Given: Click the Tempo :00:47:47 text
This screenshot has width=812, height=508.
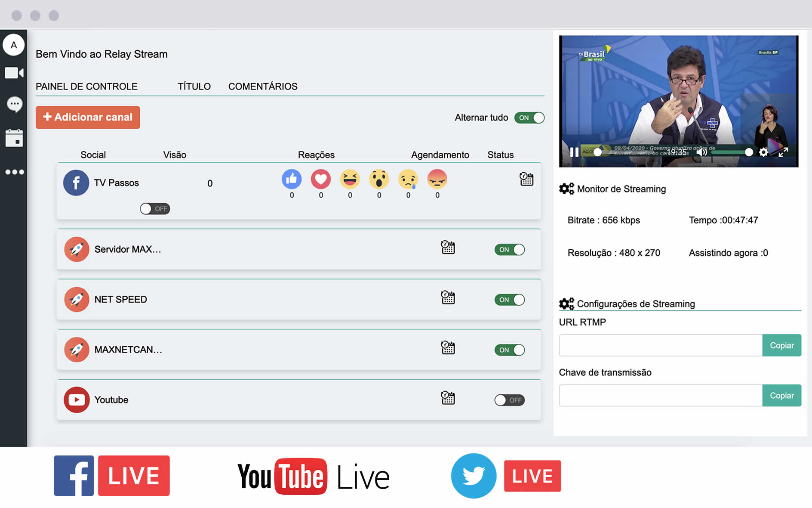Looking at the screenshot, I should [723, 220].
